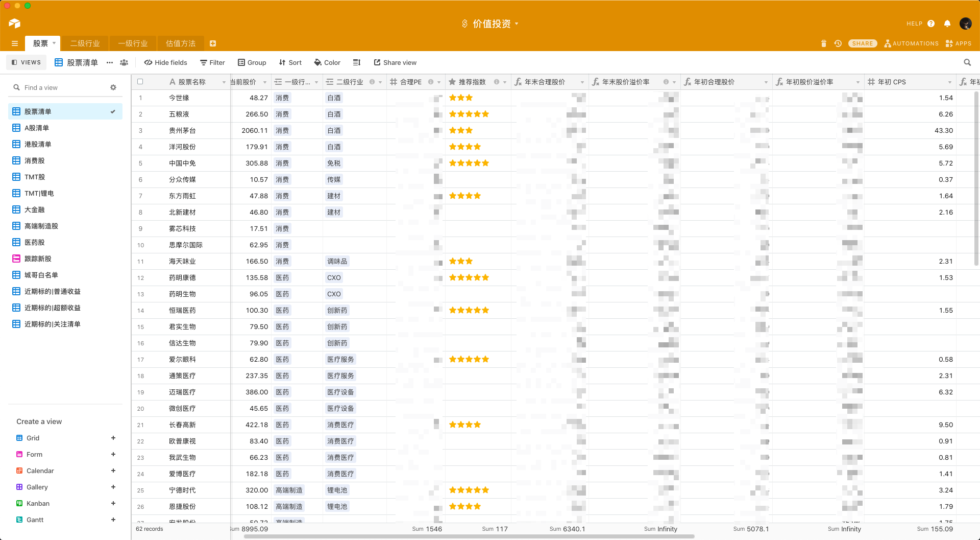Select the 港股清单 view
The image size is (980, 540).
[65, 145]
